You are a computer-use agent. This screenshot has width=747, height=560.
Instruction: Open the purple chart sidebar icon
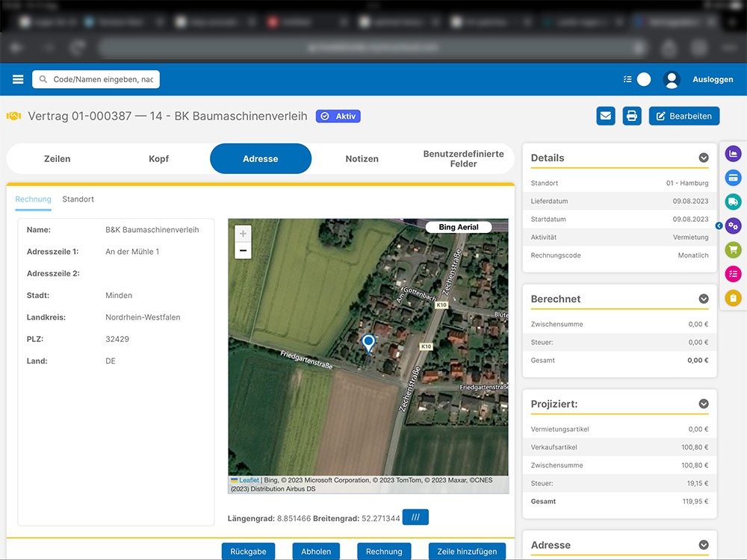(734, 153)
